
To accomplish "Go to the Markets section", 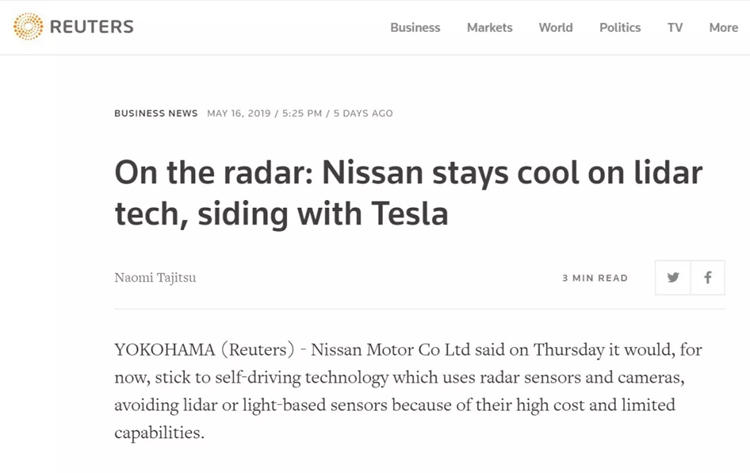I will click(489, 28).
